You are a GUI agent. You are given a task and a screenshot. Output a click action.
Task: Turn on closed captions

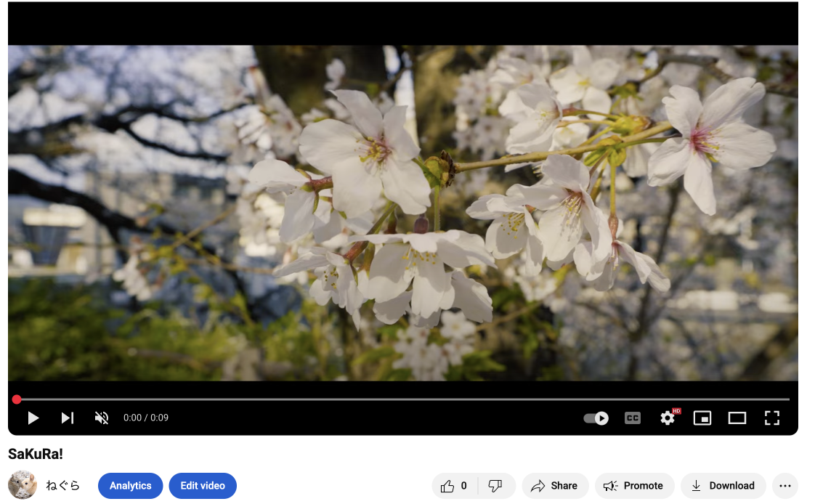(x=633, y=418)
